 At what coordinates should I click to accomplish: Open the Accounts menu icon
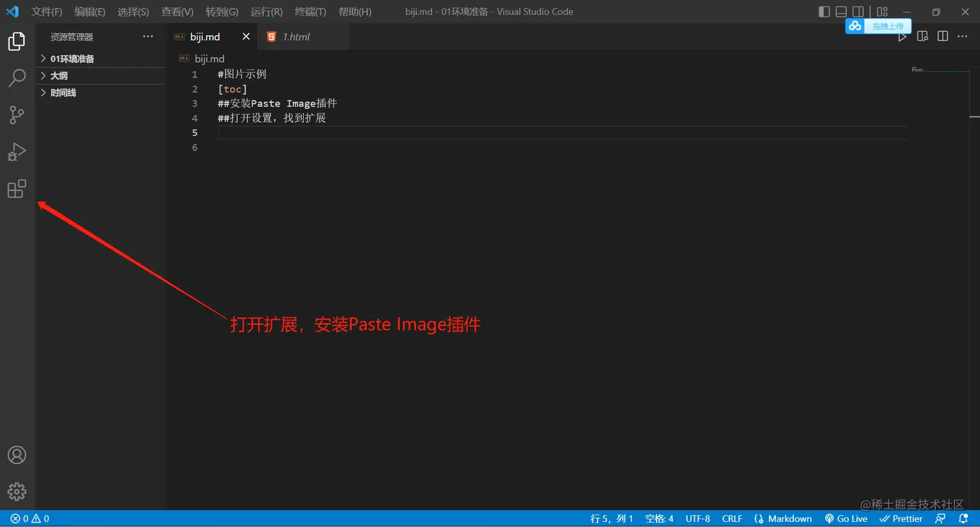[x=17, y=455]
